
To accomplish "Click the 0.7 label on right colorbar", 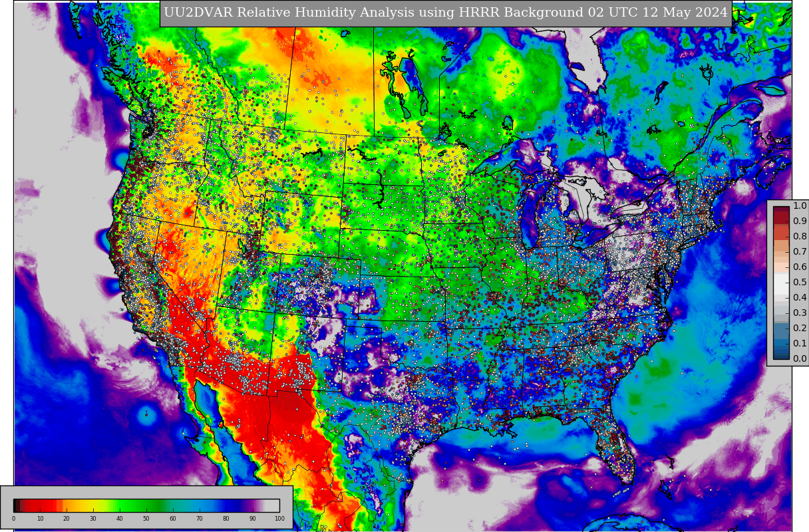I will point(800,252).
